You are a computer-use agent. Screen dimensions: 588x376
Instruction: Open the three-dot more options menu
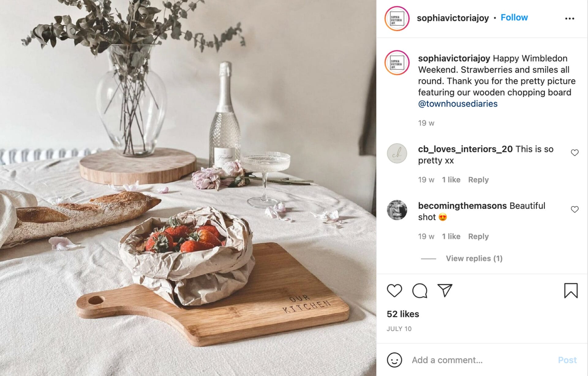pyautogui.click(x=570, y=19)
